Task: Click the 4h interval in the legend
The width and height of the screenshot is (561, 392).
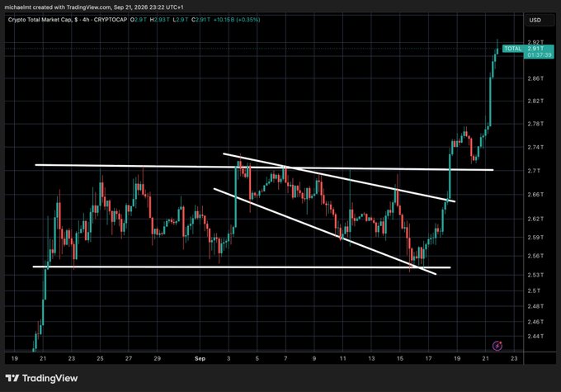Action: pyautogui.click(x=86, y=20)
